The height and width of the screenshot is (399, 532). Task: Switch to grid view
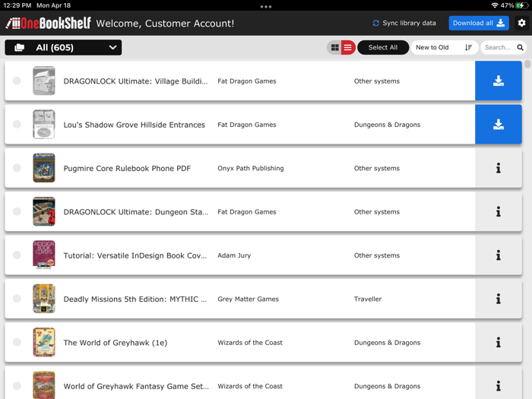[x=335, y=47]
